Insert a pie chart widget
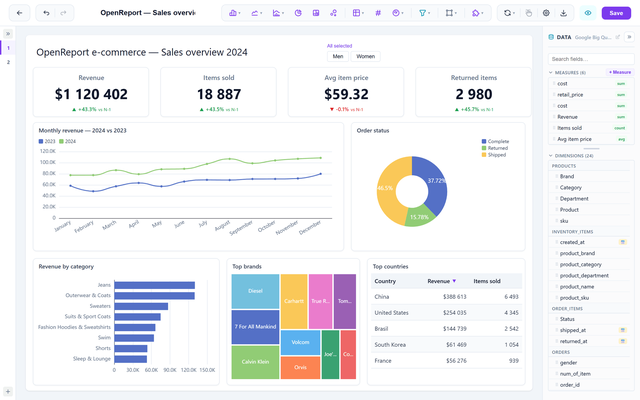Image resolution: width=640 pixels, height=400 pixels. (298, 13)
